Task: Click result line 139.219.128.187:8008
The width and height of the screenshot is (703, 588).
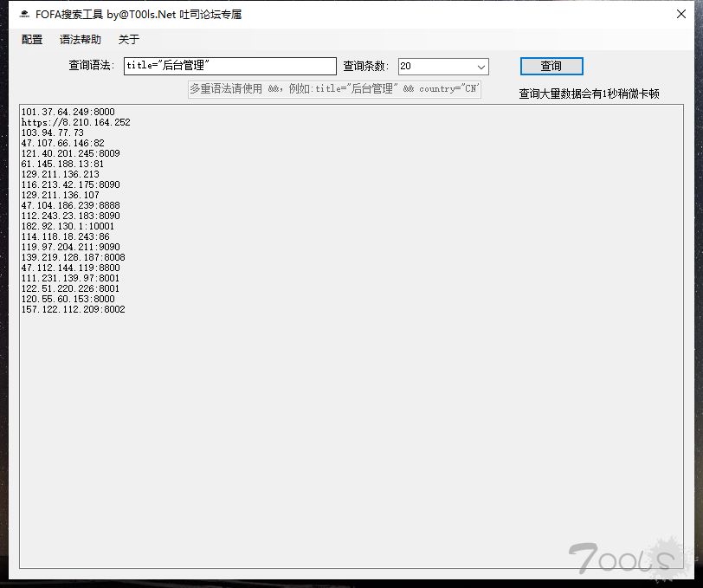Action: coord(73,257)
